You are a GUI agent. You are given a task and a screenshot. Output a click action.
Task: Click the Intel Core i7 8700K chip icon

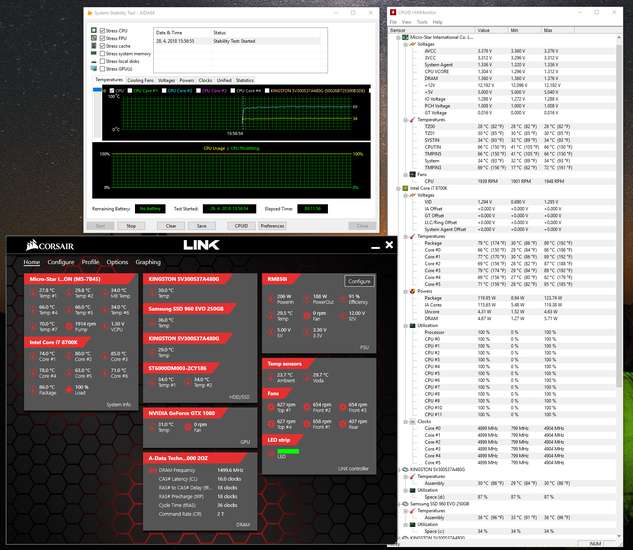point(405,188)
